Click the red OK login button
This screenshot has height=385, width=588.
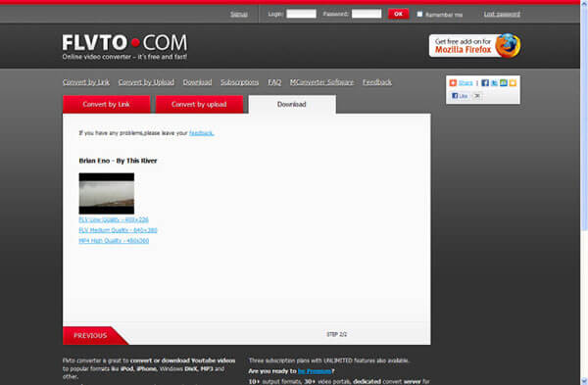(398, 14)
